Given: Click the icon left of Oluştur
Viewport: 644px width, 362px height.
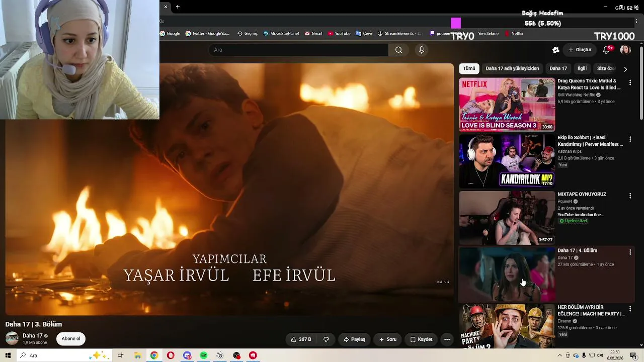Looking at the screenshot, I should click(x=555, y=50).
